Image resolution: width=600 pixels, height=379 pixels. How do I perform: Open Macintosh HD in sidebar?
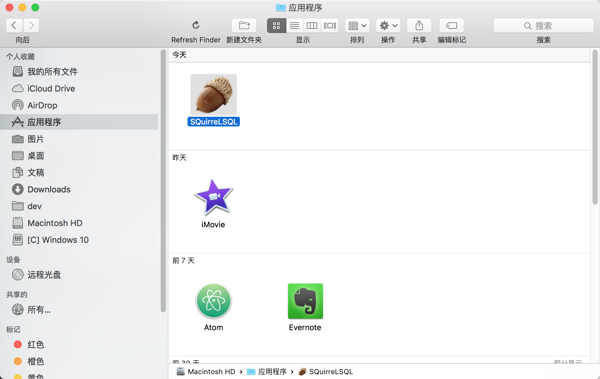tap(79, 223)
